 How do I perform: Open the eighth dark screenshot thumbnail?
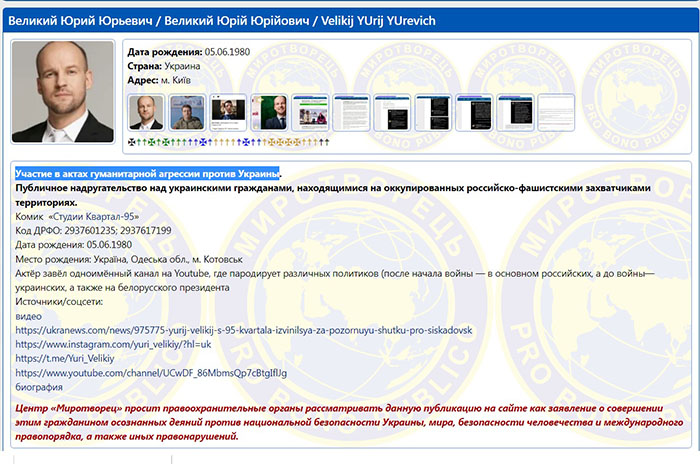point(433,112)
